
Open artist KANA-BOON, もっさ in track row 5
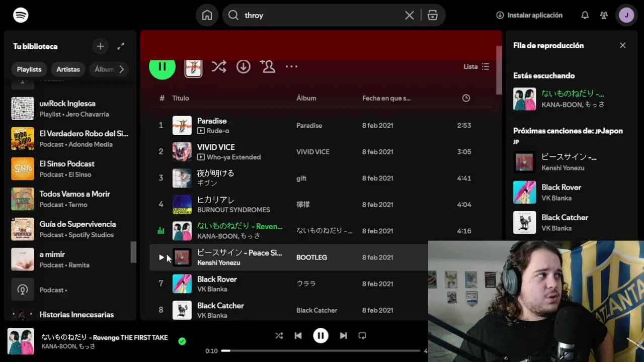[x=229, y=236]
